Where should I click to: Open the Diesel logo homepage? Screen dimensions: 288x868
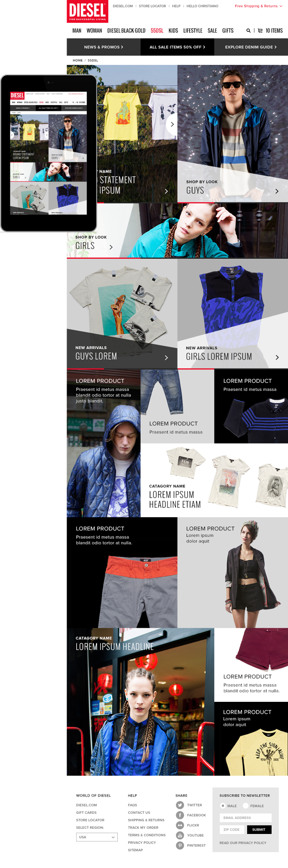(87, 11)
